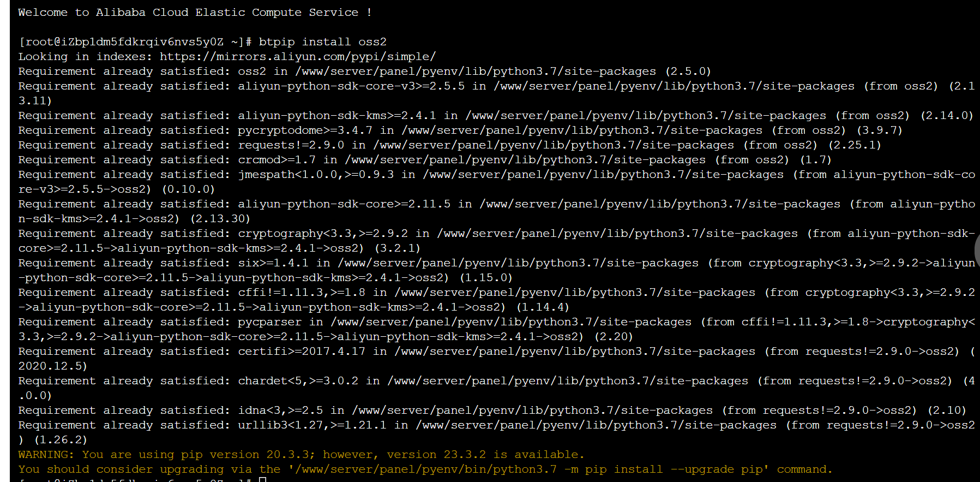
Task: Click the mirrors.aliyun.com pypi URL
Action: [x=298, y=57]
